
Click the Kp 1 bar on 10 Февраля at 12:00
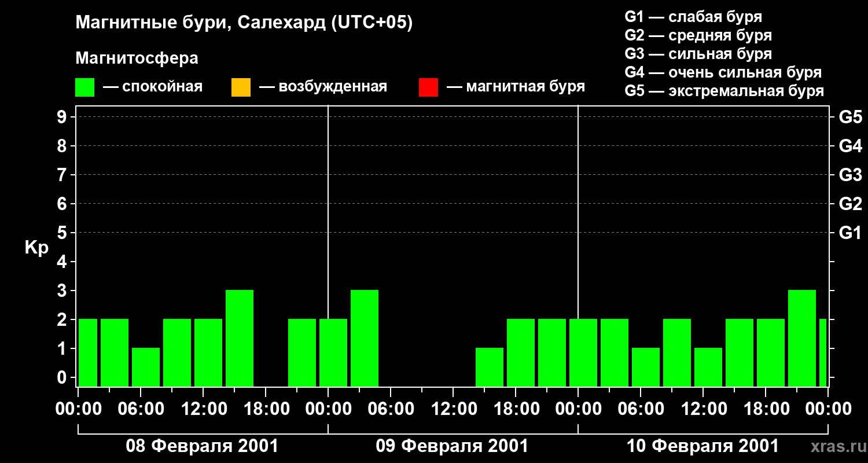tap(708, 367)
